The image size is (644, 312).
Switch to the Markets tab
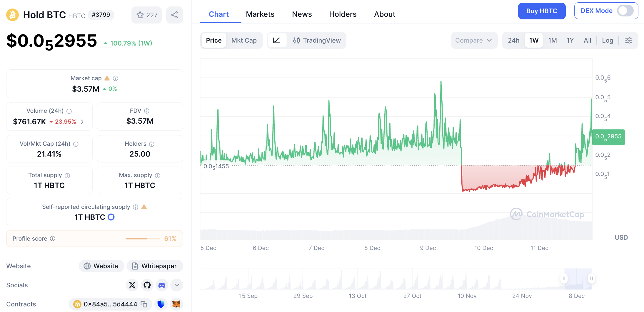point(260,14)
